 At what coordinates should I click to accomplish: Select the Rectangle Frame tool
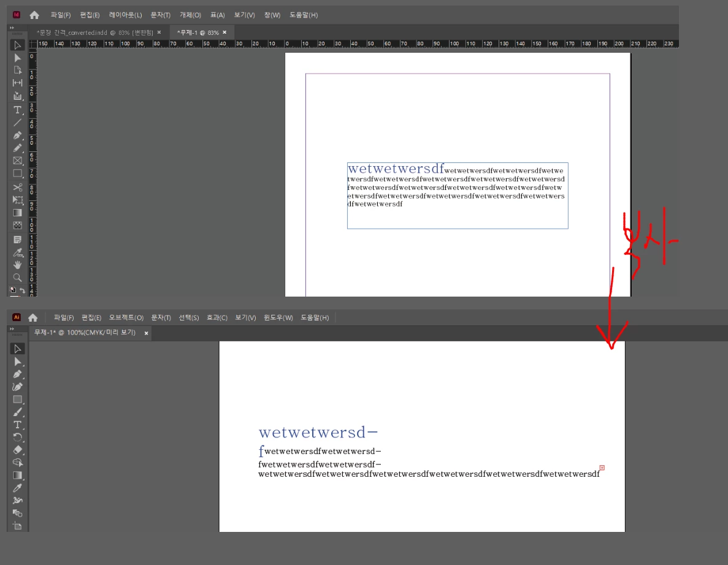click(17, 161)
